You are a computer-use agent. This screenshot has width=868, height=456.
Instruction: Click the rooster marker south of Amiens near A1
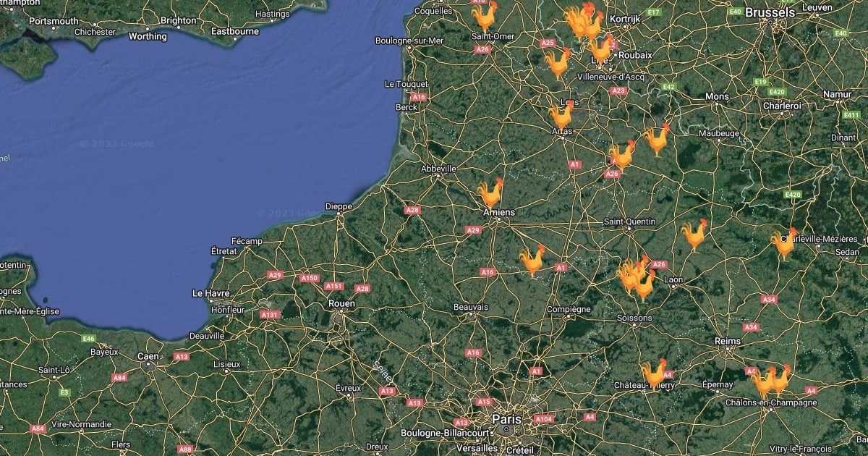tap(533, 261)
